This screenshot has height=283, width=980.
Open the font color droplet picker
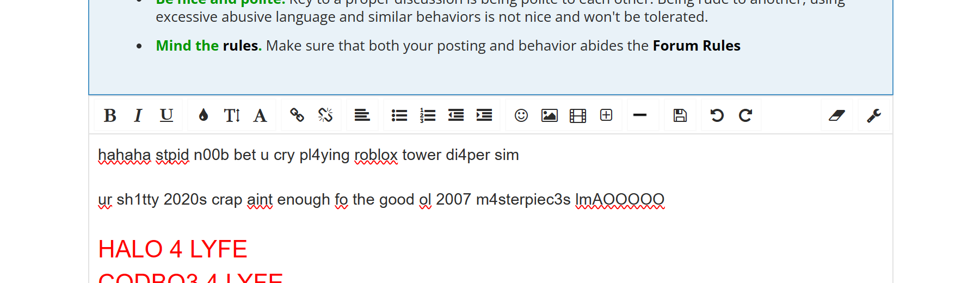click(x=204, y=115)
